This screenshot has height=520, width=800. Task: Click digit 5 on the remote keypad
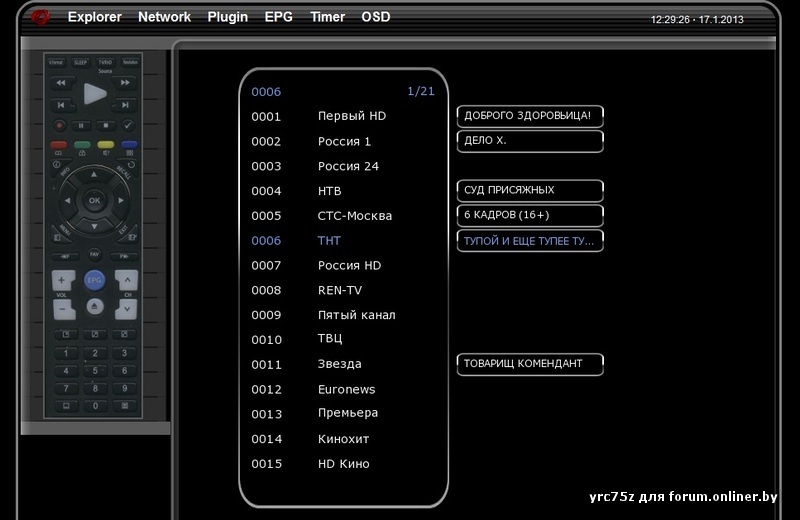click(95, 371)
